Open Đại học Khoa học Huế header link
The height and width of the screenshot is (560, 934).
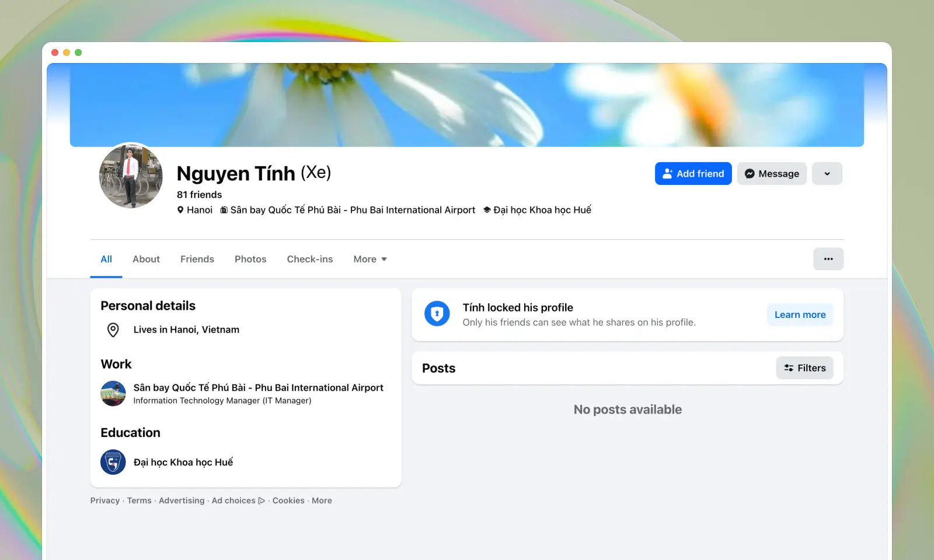tap(542, 210)
